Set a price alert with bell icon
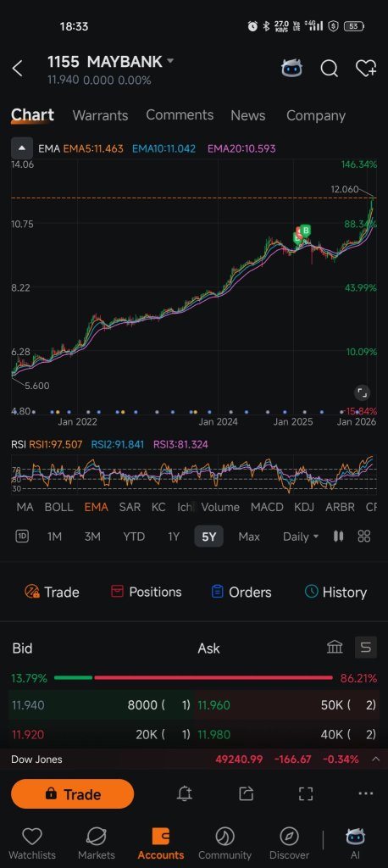This screenshot has height=868, width=388. pos(185,793)
